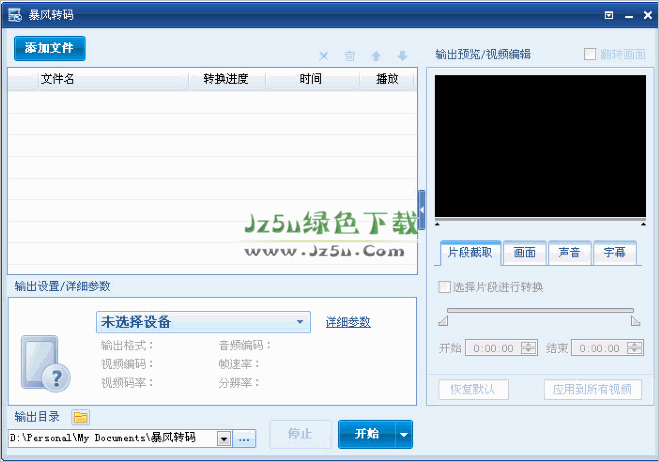Move file down with down arrow icon
659x462 pixels.
tap(402, 56)
